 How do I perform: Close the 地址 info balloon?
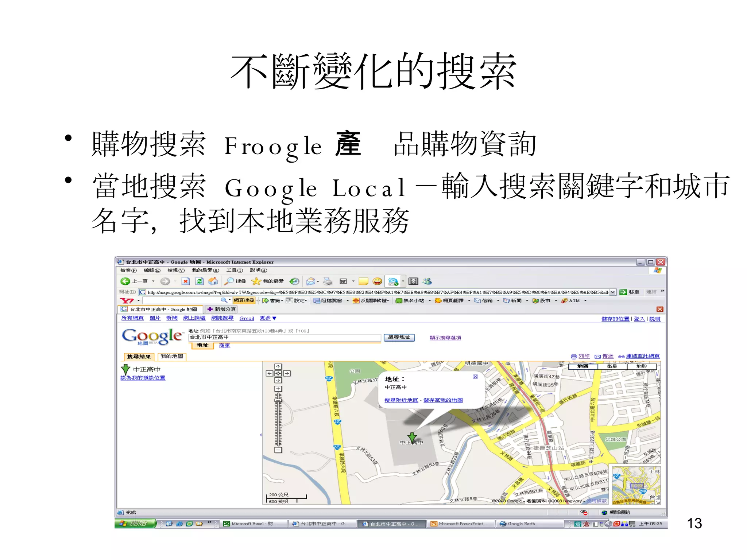tap(475, 377)
